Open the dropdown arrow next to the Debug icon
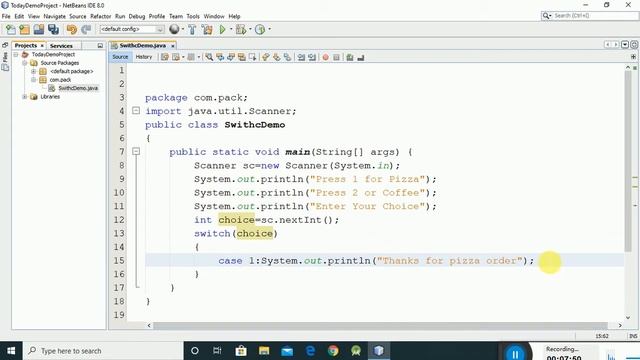Image resolution: width=640 pixels, height=360 pixels. coord(250,29)
